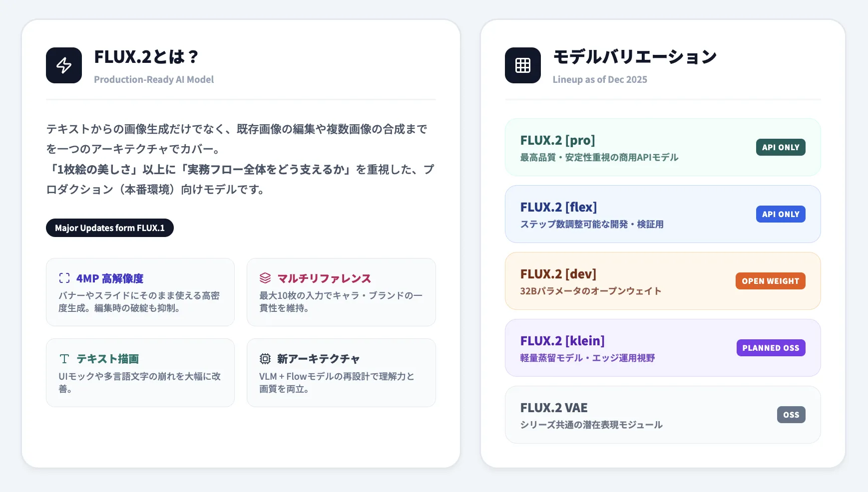Click the grid icon next to モデルバリエーション
868x492 pixels.
coord(522,65)
